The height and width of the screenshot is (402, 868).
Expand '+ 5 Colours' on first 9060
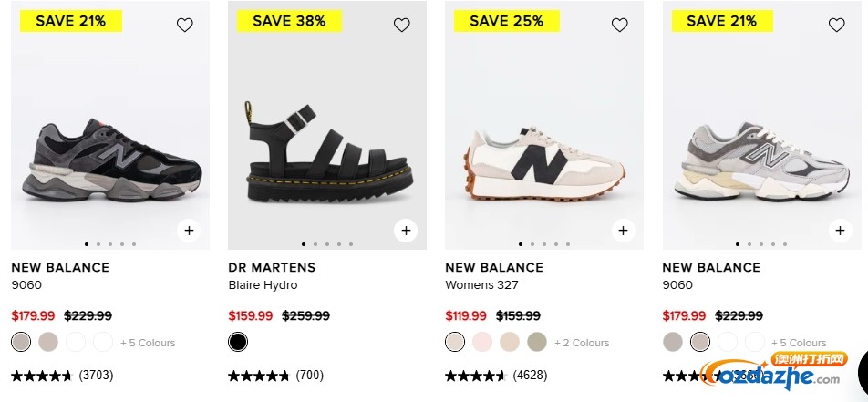click(x=148, y=343)
